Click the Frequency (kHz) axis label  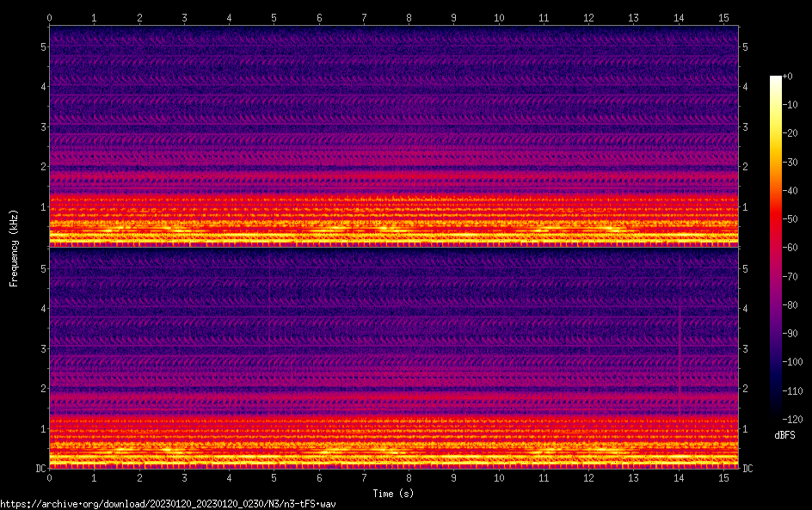click(x=14, y=247)
